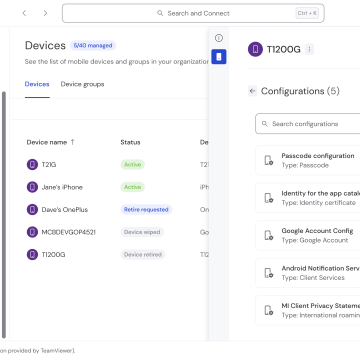
Task: Open the Google Account Config card
Action: pos(308,235)
